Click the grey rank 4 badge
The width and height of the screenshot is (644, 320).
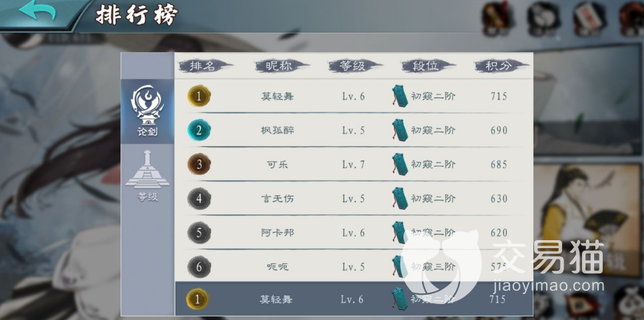[199, 198]
